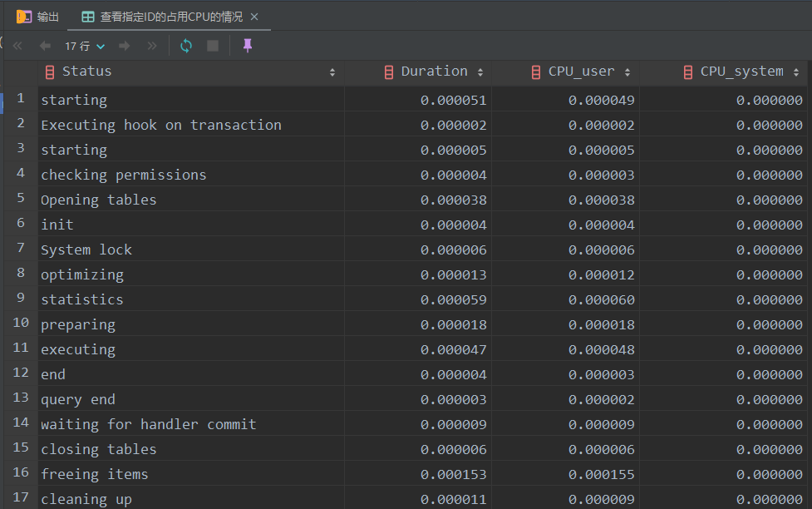Stop the running query
812x509 pixels.
[x=212, y=46]
